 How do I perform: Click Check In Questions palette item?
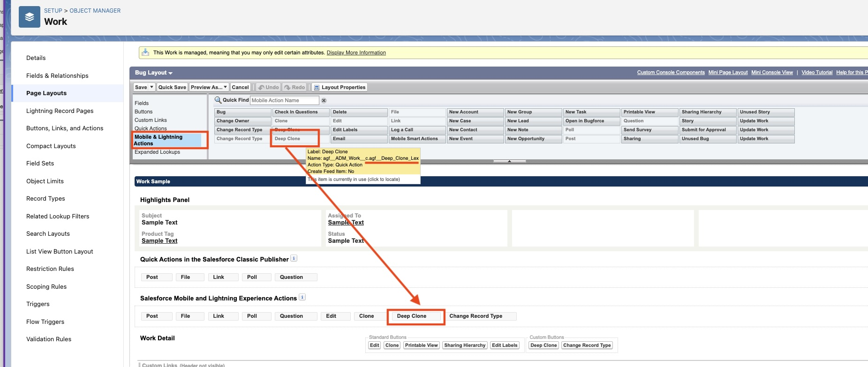coord(301,112)
